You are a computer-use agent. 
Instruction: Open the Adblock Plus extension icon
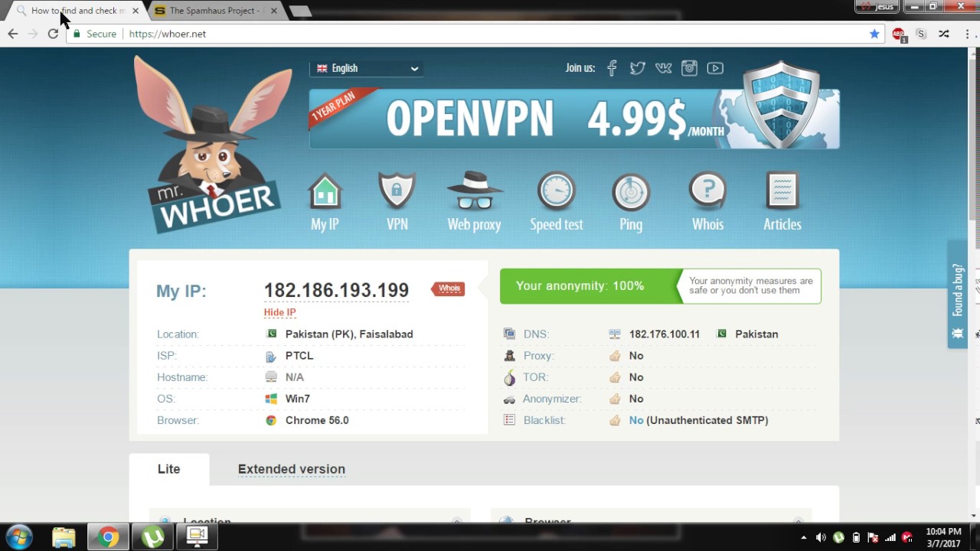899,34
